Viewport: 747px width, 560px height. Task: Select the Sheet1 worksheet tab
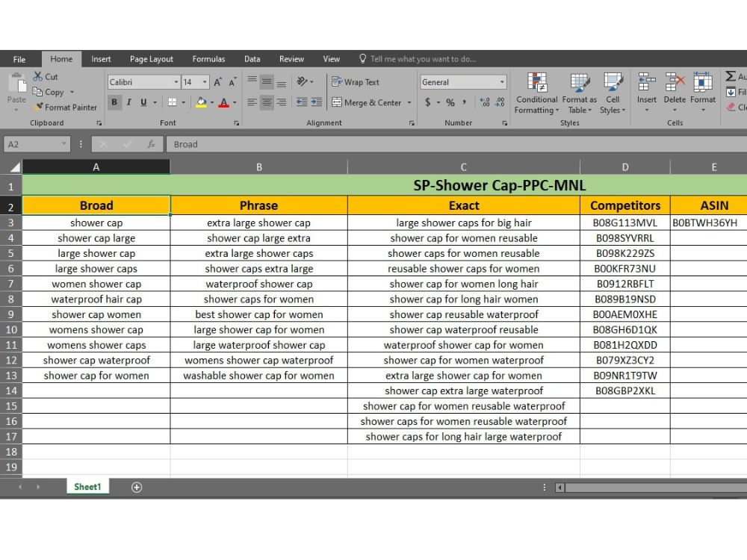(87, 487)
